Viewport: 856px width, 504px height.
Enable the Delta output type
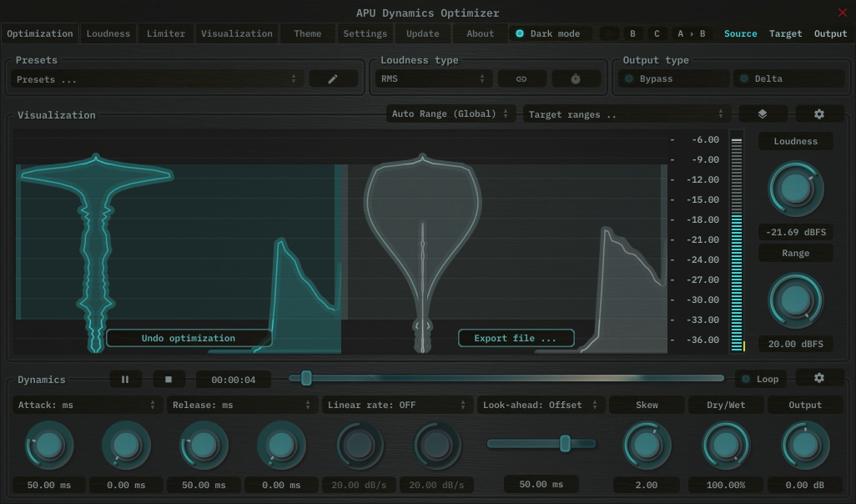(788, 78)
